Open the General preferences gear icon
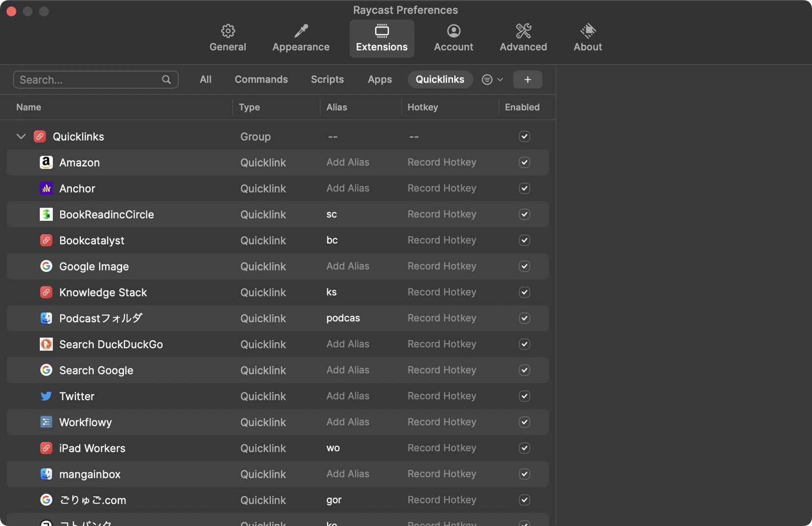This screenshot has height=526, width=812. pos(228,31)
